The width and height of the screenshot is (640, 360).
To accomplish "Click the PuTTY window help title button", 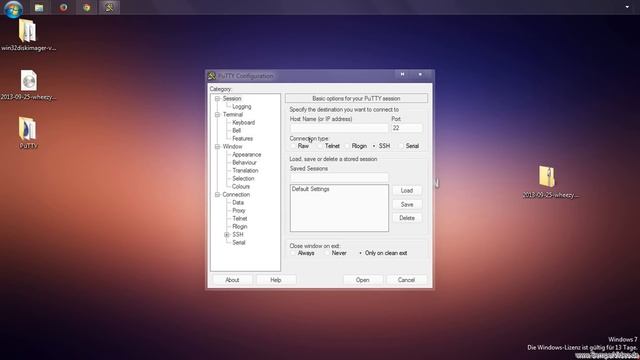I will pyautogui.click(x=402, y=74).
